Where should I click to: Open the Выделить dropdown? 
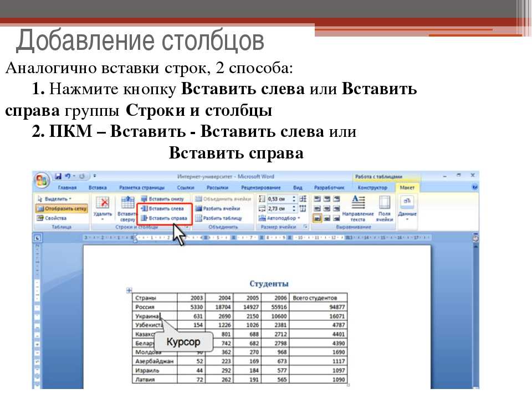click(54, 199)
